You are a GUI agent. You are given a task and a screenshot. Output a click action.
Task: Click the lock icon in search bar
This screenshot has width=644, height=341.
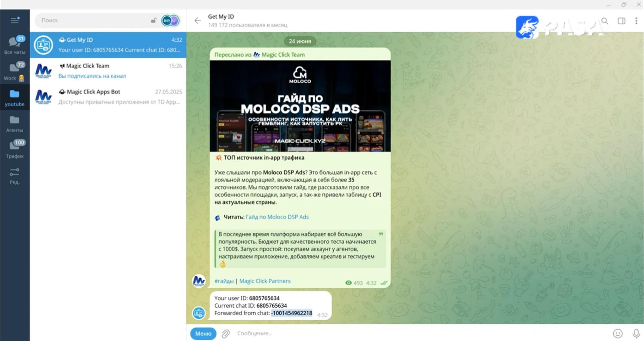click(154, 21)
